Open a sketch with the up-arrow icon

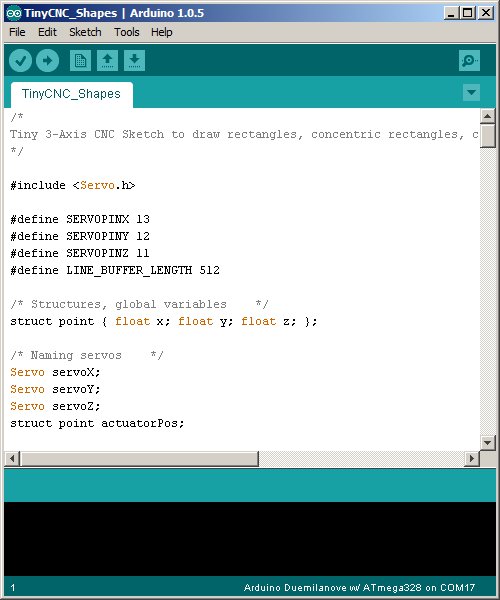[x=107, y=60]
